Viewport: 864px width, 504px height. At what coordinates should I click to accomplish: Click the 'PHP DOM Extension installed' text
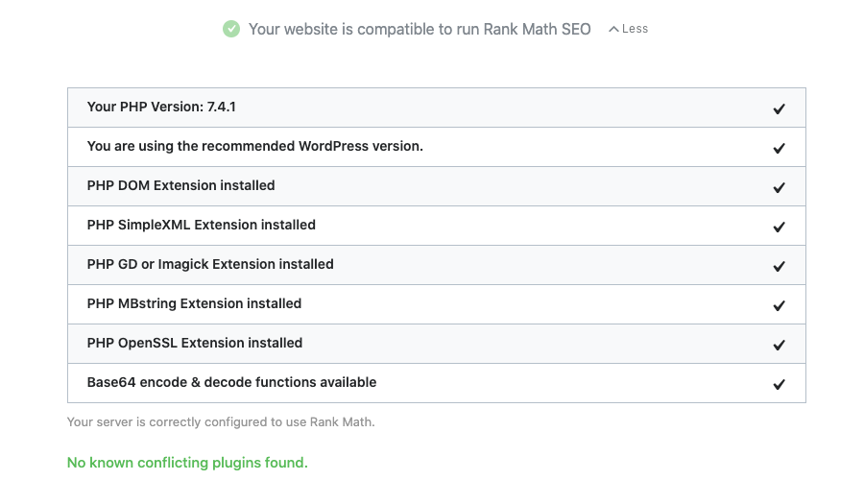tap(180, 185)
